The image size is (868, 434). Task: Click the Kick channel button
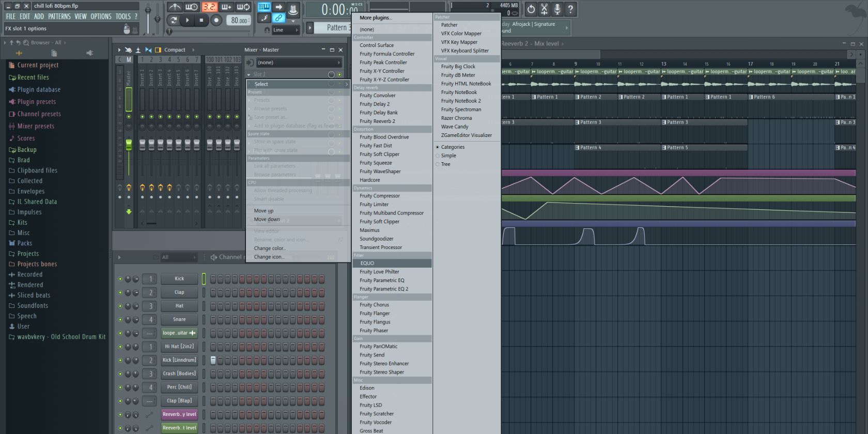(179, 279)
